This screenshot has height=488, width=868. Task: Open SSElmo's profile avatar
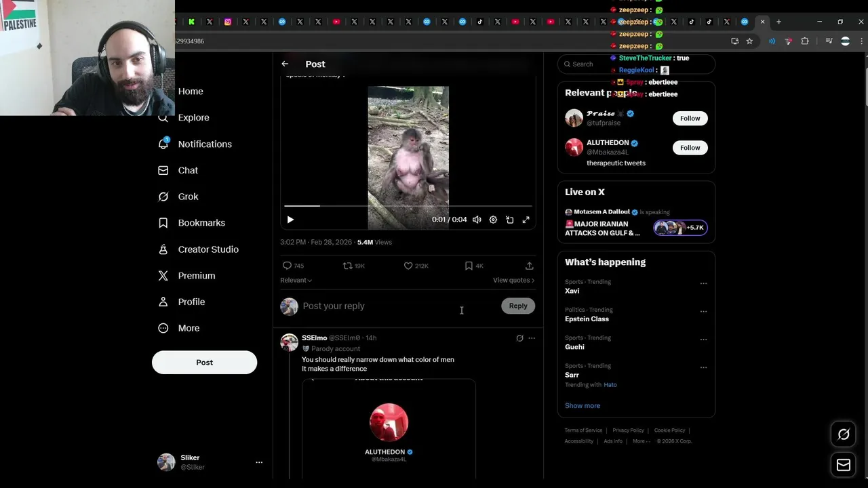pos(290,342)
